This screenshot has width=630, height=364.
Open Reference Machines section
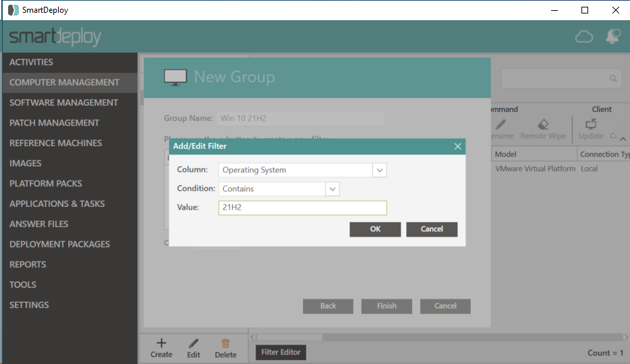[70, 143]
